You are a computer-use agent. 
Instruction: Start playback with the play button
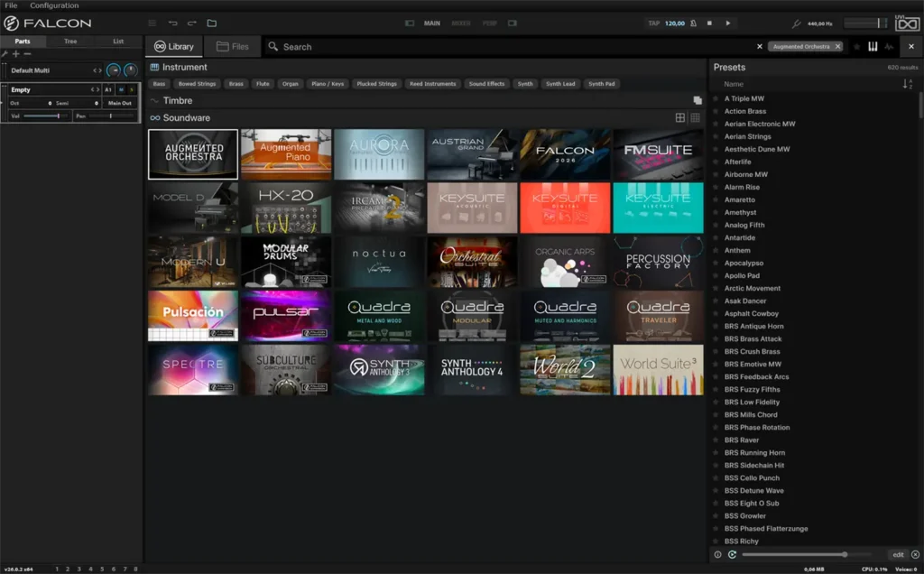tap(728, 23)
